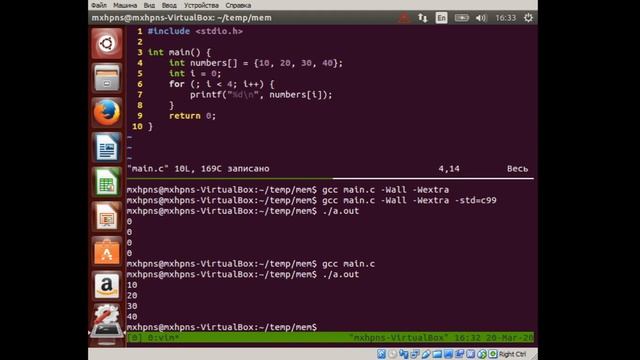
Task: Launch Firefox from the launcher
Action: (x=107, y=112)
